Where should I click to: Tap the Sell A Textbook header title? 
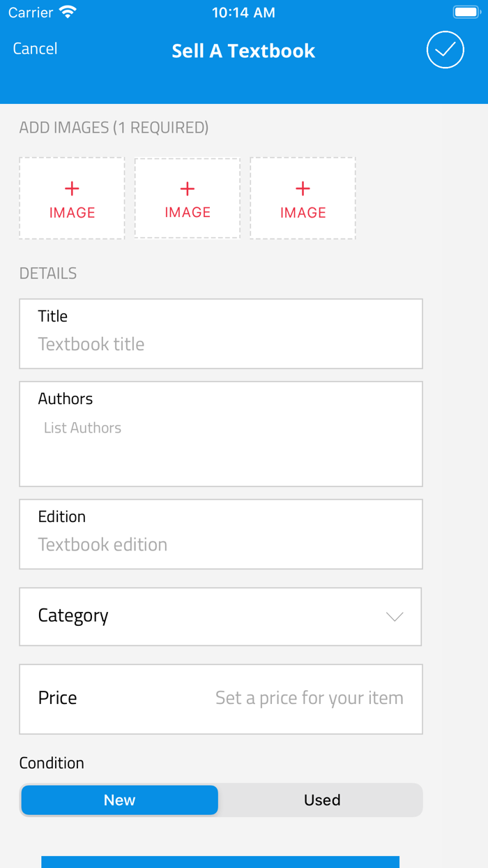(x=243, y=51)
